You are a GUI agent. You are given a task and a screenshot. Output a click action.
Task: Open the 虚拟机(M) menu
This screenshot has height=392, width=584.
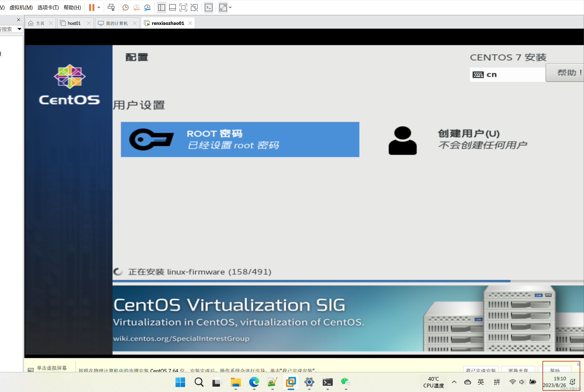point(21,8)
